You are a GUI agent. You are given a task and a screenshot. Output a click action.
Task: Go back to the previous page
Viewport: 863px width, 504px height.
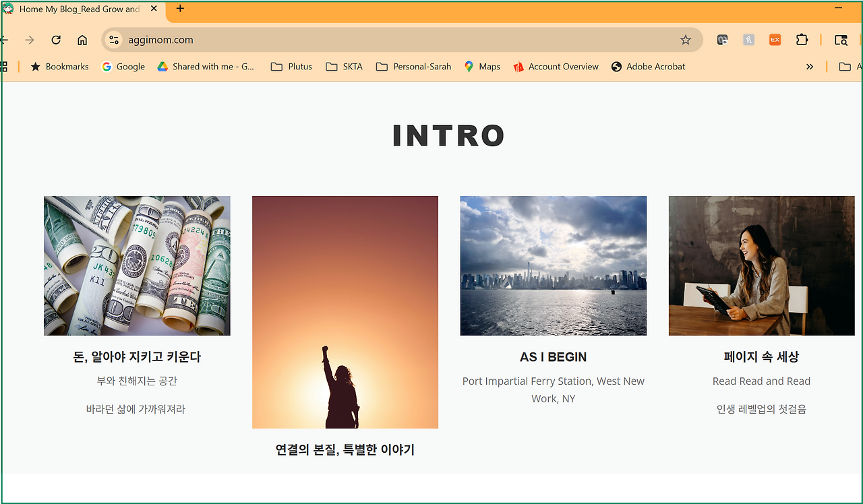[4, 40]
